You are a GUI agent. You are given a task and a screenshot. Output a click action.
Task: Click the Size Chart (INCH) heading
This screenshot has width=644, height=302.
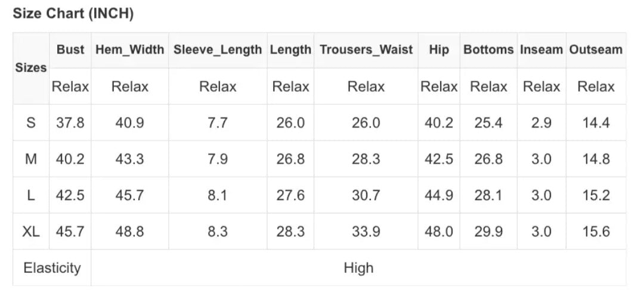coord(73,14)
